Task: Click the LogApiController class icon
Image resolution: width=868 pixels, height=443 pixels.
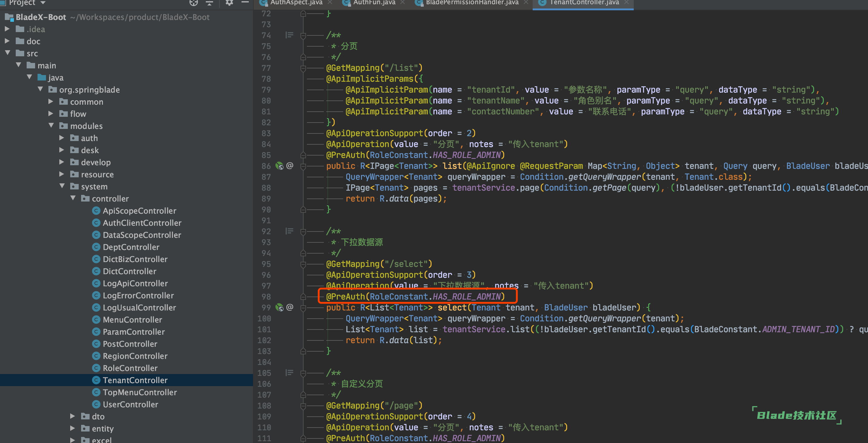Action: tap(96, 283)
